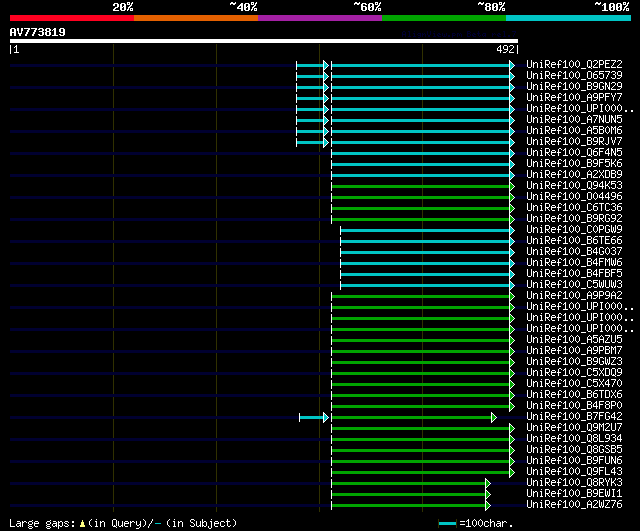The width and height of the screenshot is (640, 531).
Task: Open hit UniRef100_A5B0M6
Action: [574, 131]
